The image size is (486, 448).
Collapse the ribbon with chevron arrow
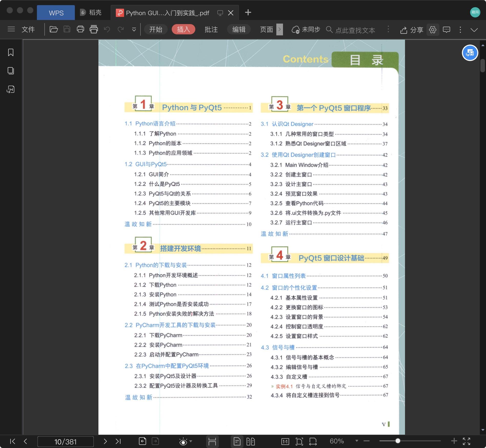474,30
